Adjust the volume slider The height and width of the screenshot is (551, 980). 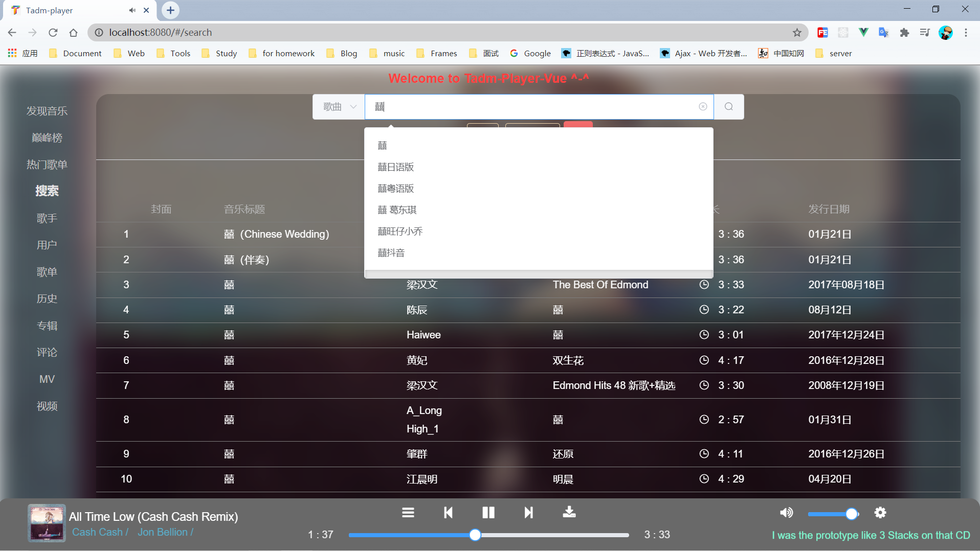[x=833, y=514]
